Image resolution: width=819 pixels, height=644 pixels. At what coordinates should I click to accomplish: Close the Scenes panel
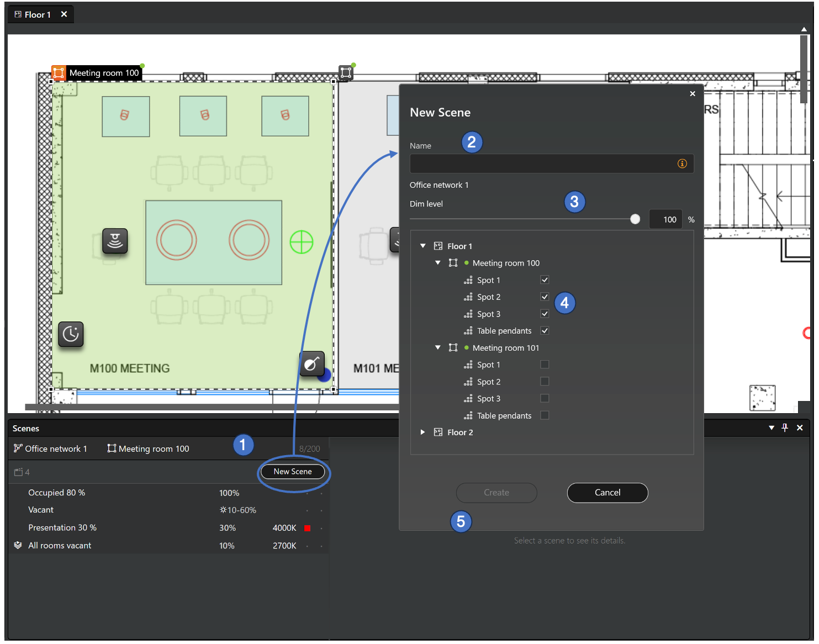(800, 427)
